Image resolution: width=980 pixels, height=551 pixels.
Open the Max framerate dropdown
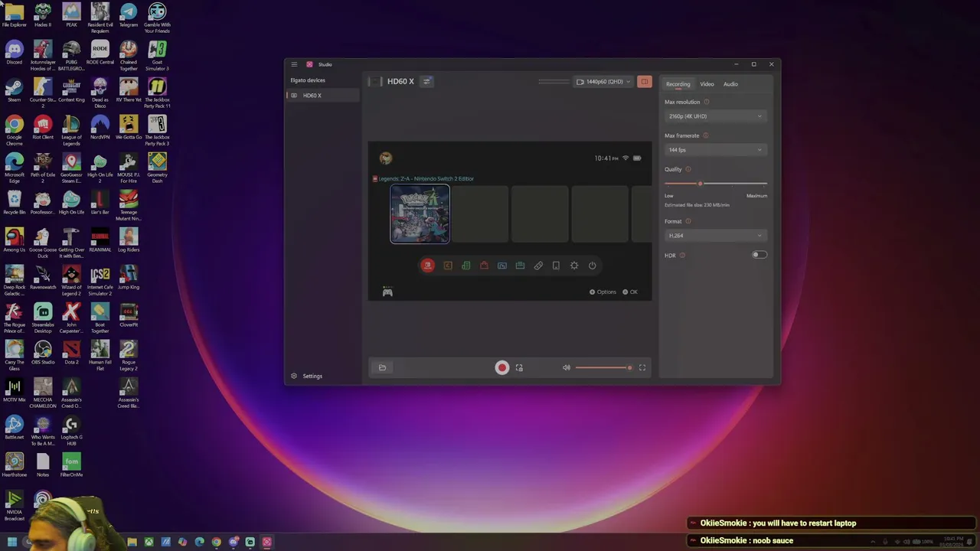pos(715,150)
